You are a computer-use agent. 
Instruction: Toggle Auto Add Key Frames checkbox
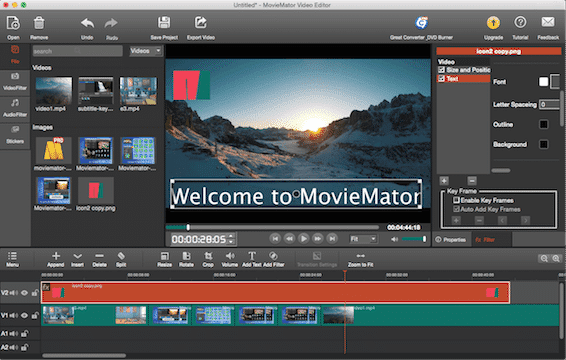pos(456,209)
